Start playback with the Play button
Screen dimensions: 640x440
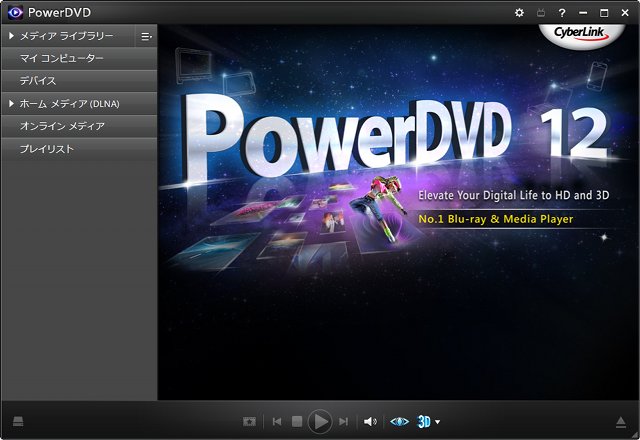(x=320, y=422)
